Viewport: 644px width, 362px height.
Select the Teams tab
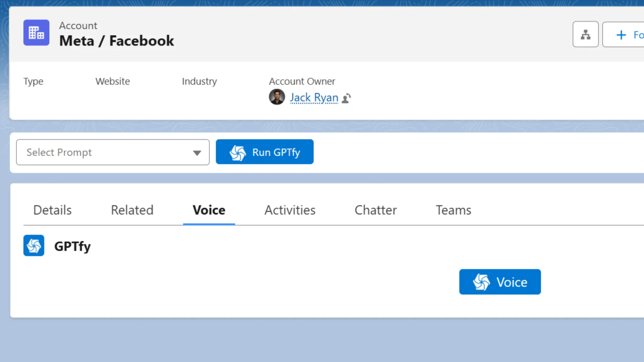pos(453,210)
